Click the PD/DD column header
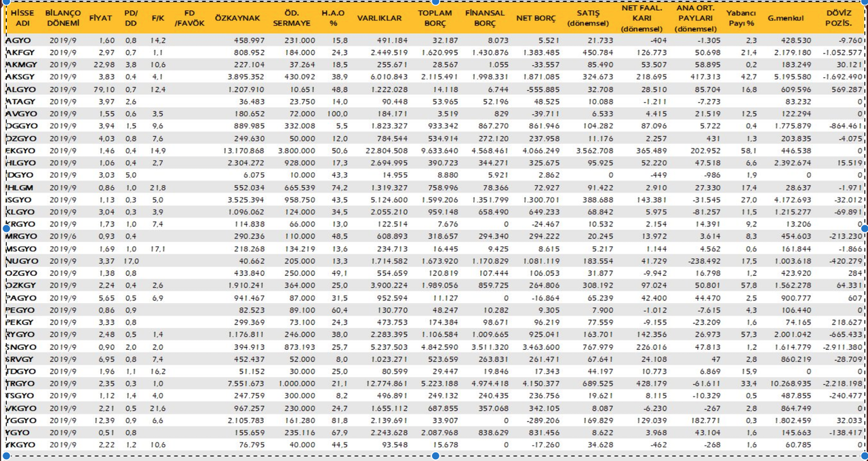Image resolution: width=868 pixels, height=461 pixels. click(131, 18)
